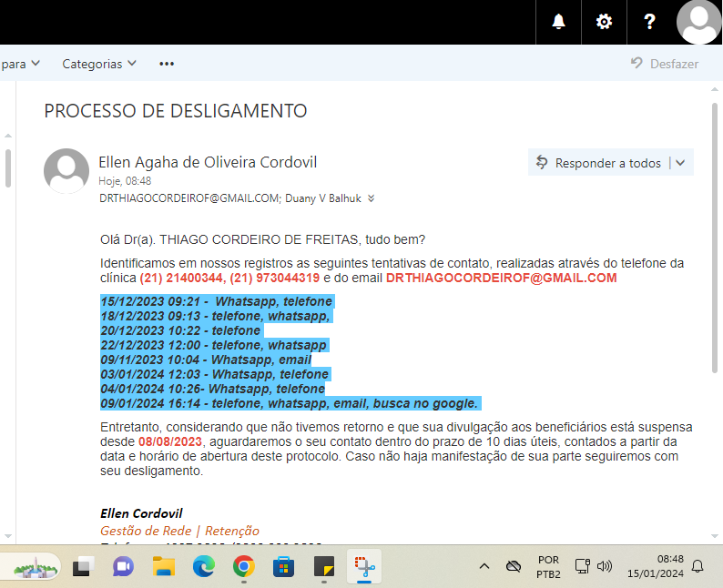Screen dimensions: 723x588
Task: Open the account profile avatar
Action: 698,22
